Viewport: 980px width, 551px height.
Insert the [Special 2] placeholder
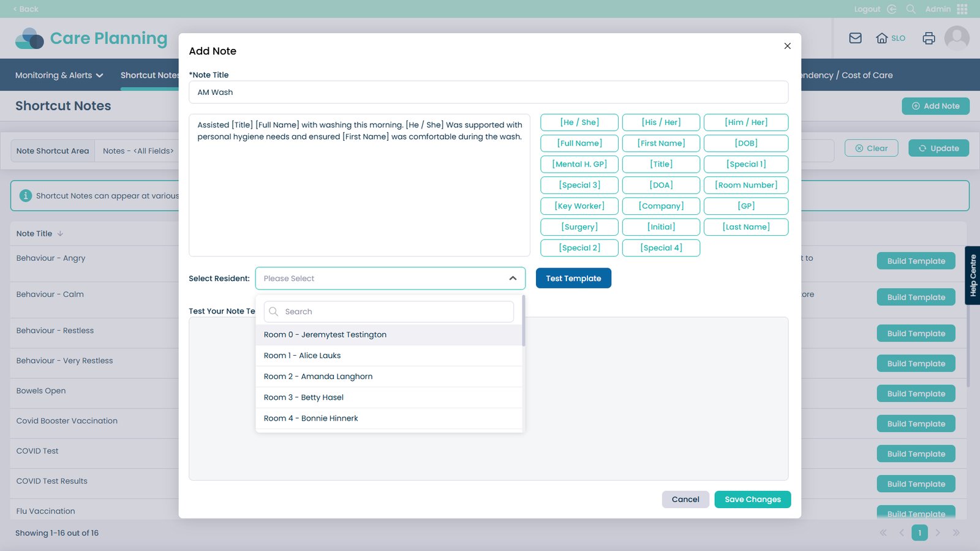[x=579, y=248]
